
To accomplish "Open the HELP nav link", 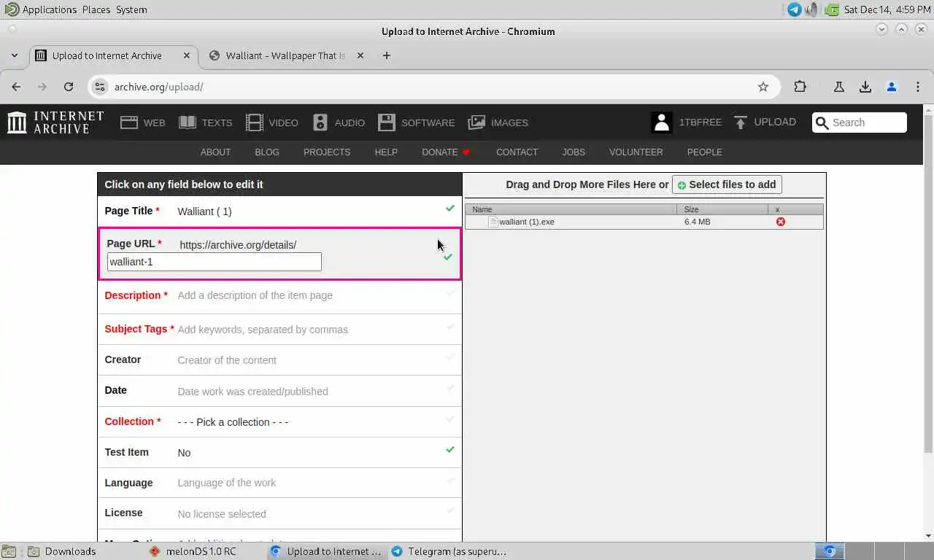I will pyautogui.click(x=386, y=152).
